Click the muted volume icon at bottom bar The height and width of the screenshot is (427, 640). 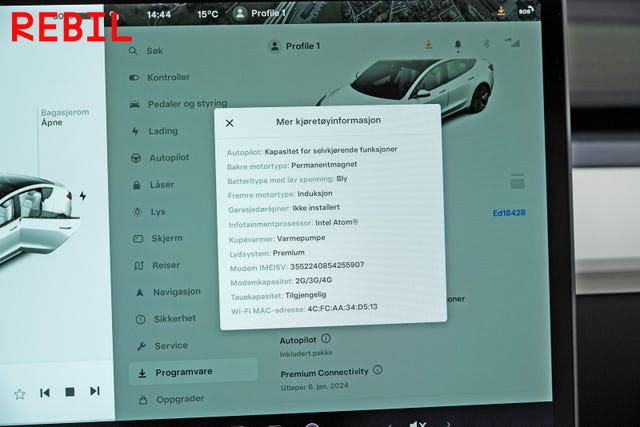(x=418, y=425)
